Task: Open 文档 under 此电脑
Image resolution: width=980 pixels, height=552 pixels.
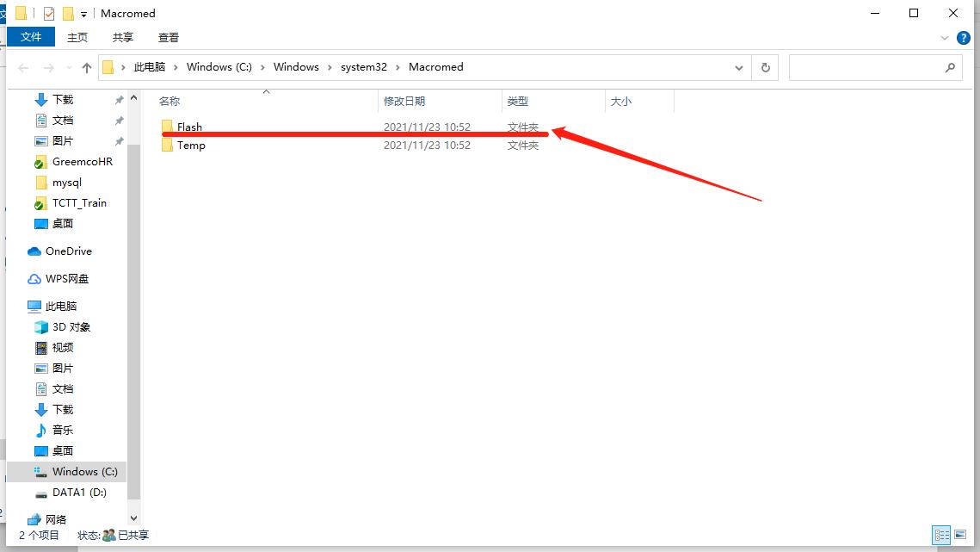Action: 63,388
